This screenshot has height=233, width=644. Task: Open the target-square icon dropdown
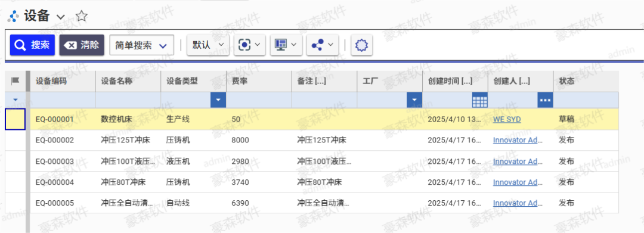pos(250,45)
